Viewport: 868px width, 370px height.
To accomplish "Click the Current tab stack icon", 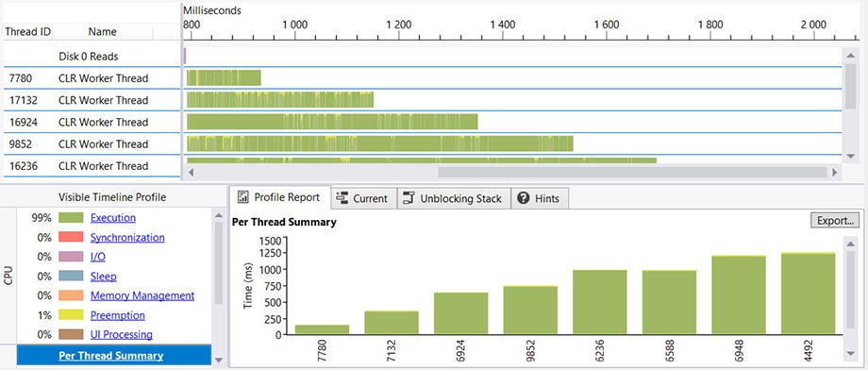I will 342,198.
